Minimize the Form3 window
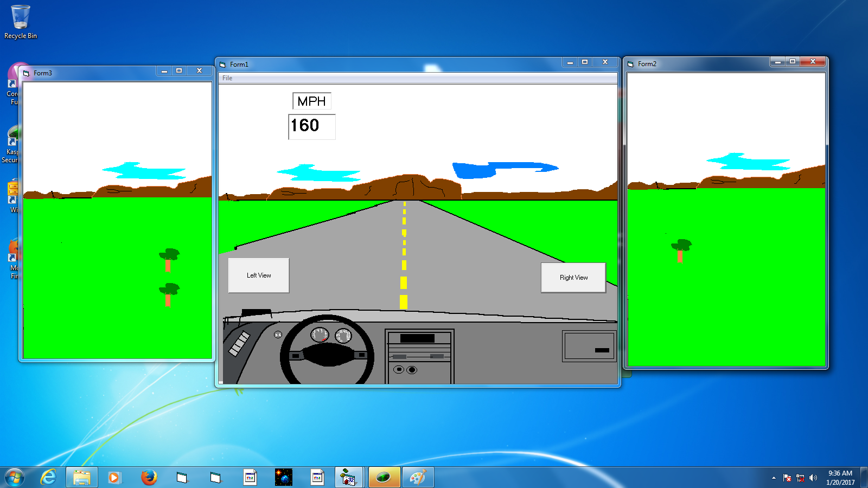The width and height of the screenshot is (868, 488). tap(164, 71)
